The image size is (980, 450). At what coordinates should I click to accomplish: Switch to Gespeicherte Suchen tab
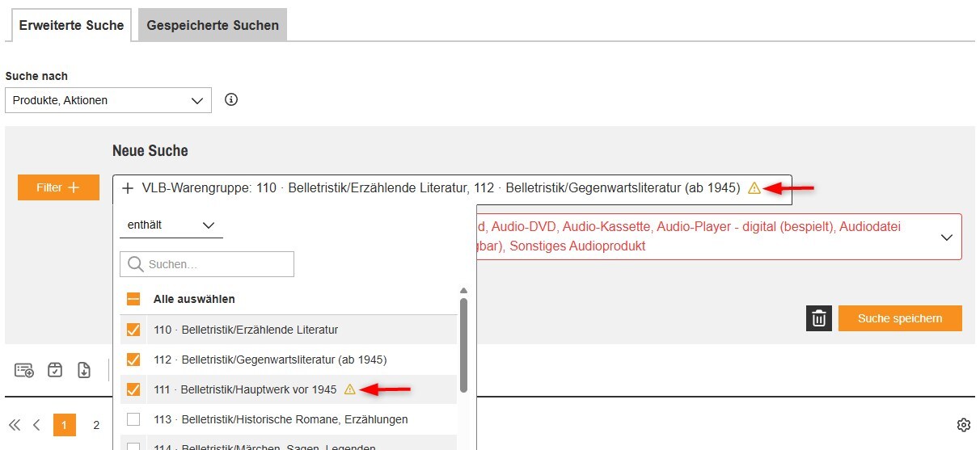point(213,25)
